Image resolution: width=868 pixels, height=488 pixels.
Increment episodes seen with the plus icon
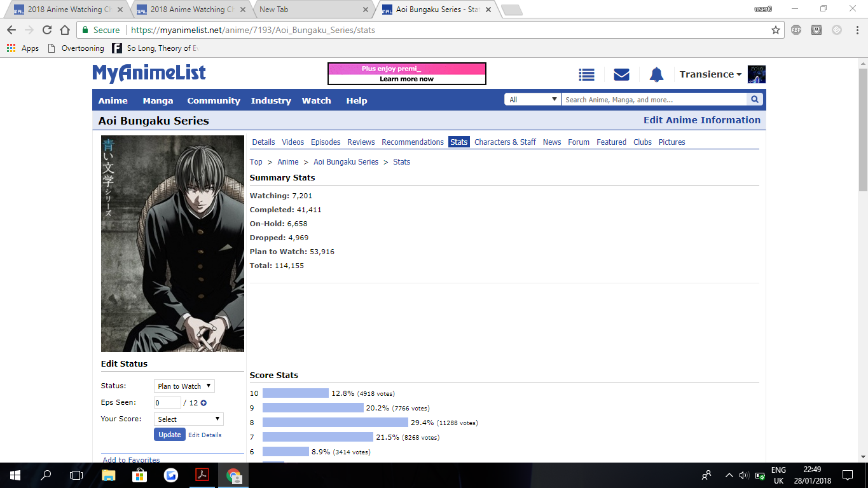click(203, 403)
